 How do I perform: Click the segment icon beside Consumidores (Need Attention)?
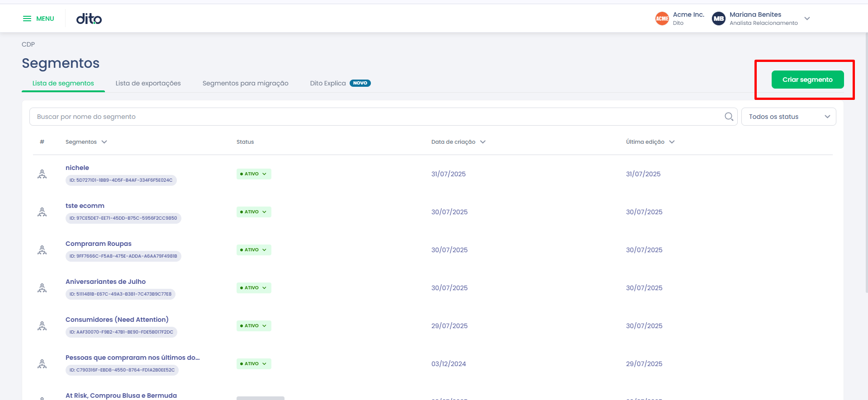(42, 326)
